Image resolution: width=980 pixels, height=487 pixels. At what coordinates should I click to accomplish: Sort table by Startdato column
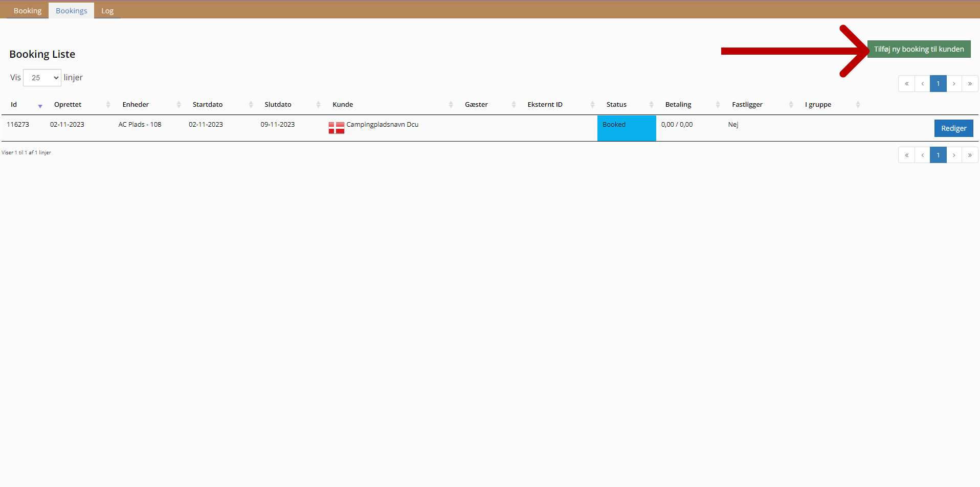(x=208, y=105)
